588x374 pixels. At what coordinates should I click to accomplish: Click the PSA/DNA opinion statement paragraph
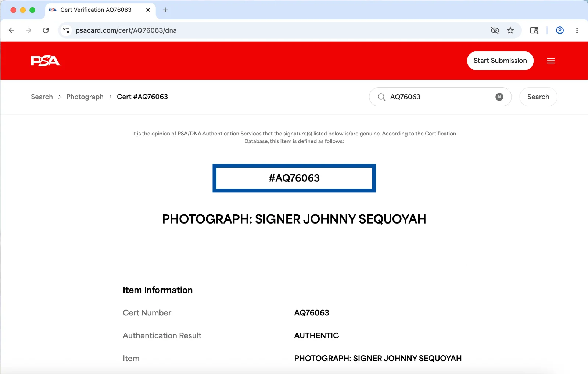(294, 138)
